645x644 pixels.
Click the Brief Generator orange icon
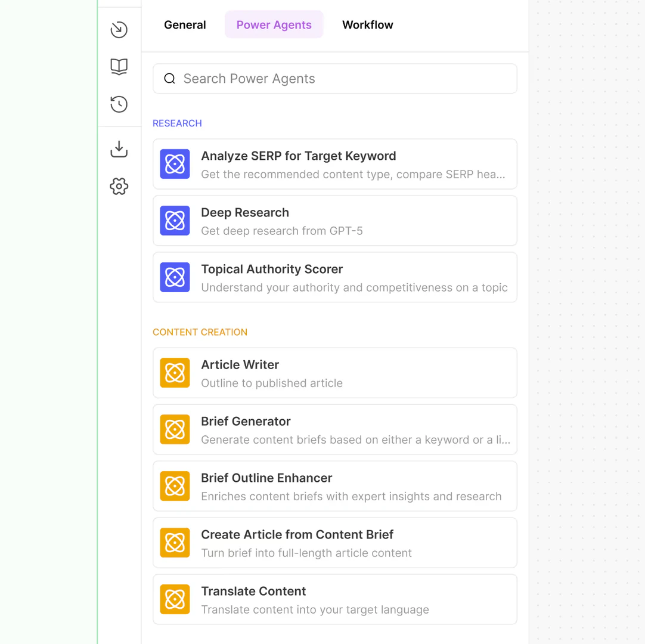(175, 429)
